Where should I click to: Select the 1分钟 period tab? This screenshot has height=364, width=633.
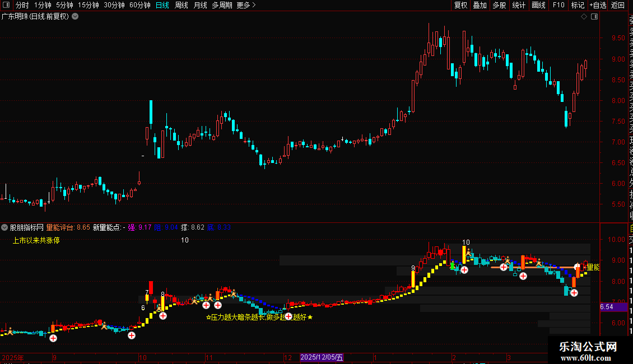pyautogui.click(x=43, y=5)
